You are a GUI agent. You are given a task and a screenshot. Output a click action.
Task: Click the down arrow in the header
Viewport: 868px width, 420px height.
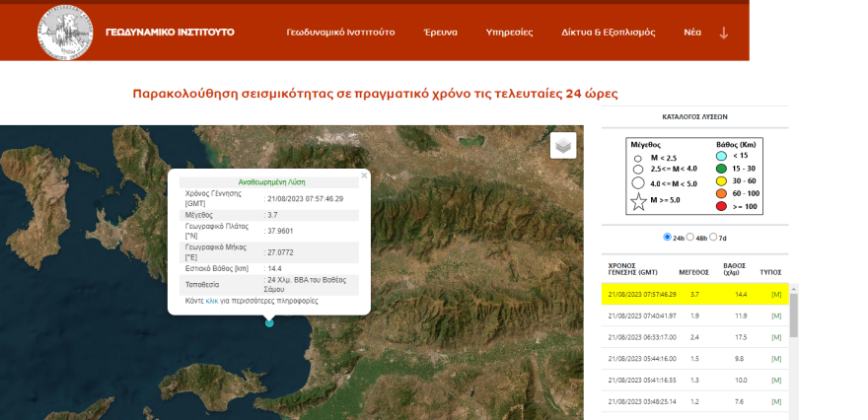tap(724, 33)
